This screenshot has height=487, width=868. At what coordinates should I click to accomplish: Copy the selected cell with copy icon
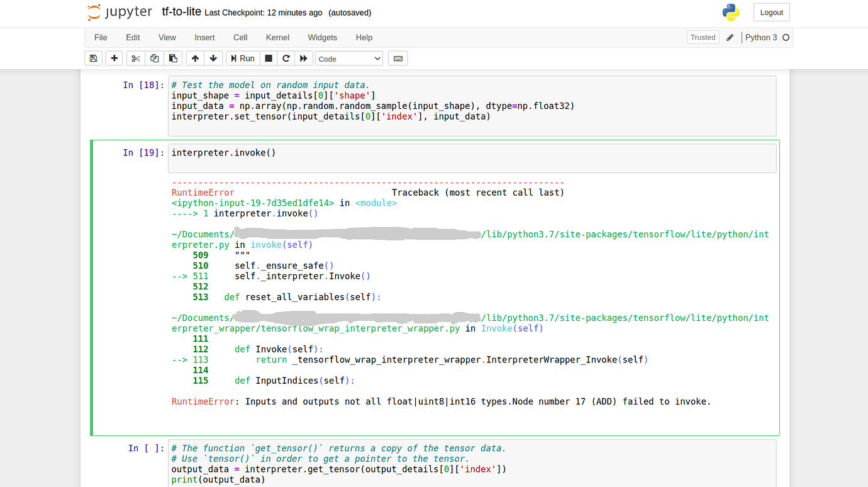(x=154, y=58)
